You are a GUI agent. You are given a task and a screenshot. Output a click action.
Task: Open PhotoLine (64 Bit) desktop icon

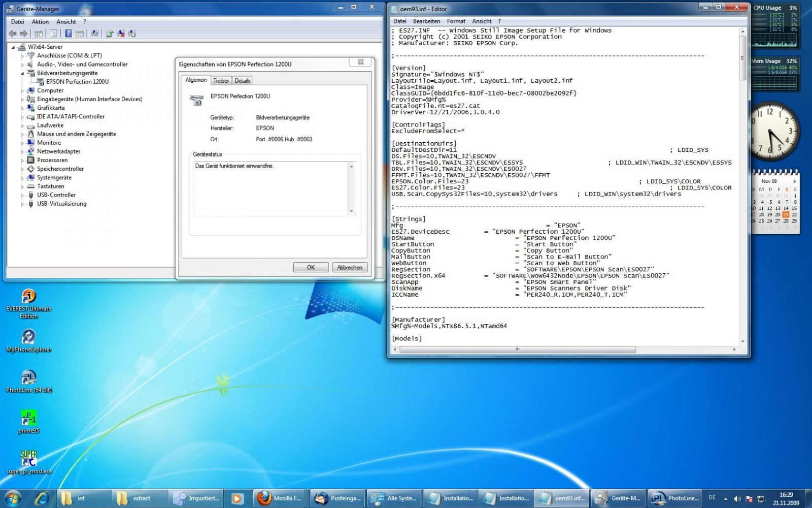28,382
